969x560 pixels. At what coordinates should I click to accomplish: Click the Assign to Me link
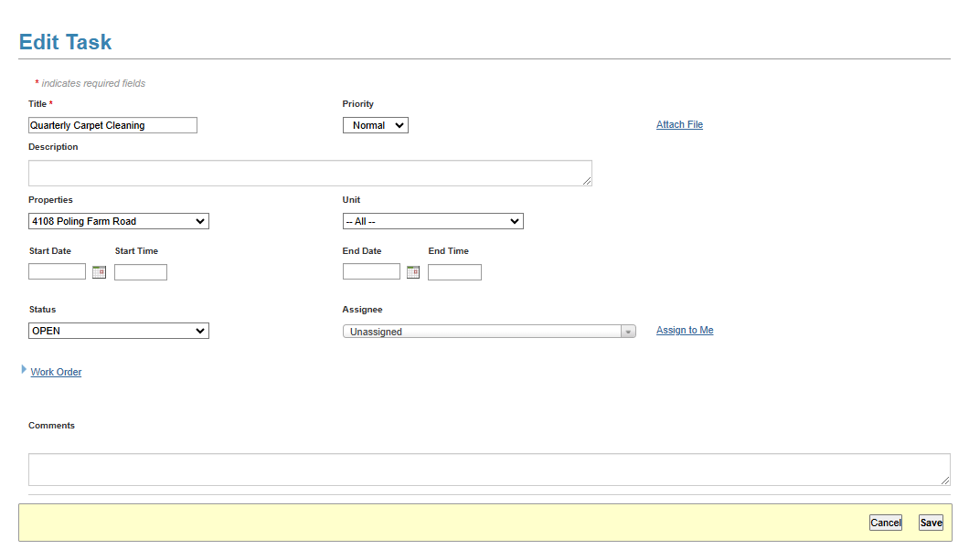click(x=685, y=330)
